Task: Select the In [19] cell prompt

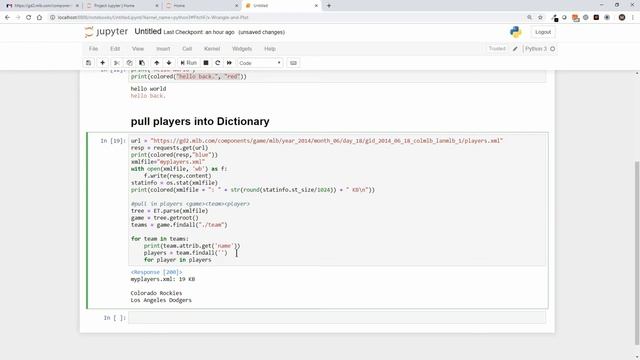Action: coord(113,141)
